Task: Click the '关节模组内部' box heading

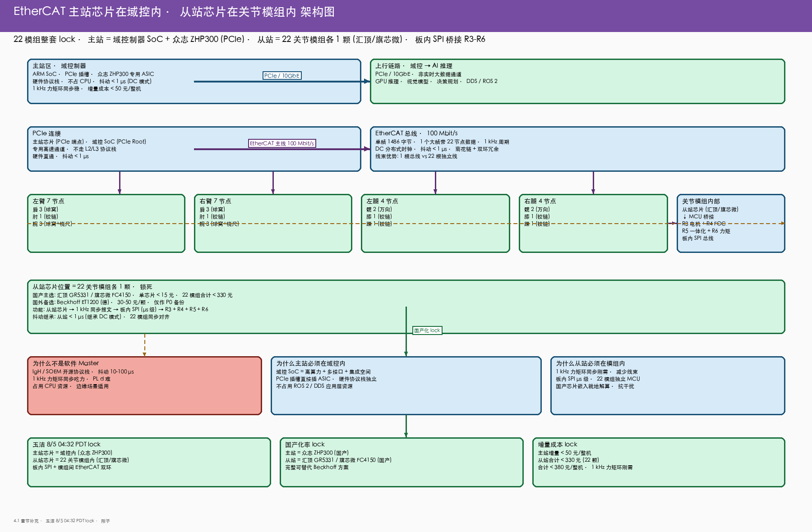Action: pos(701,201)
